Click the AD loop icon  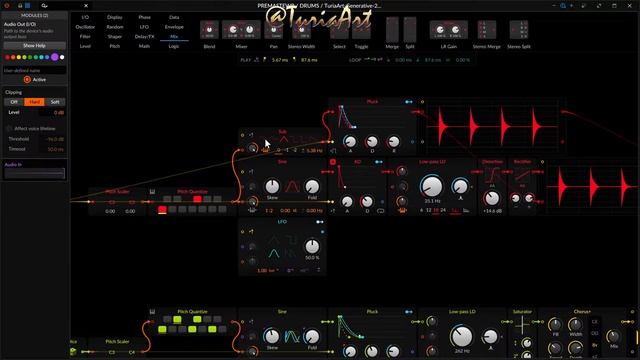[x=380, y=211]
